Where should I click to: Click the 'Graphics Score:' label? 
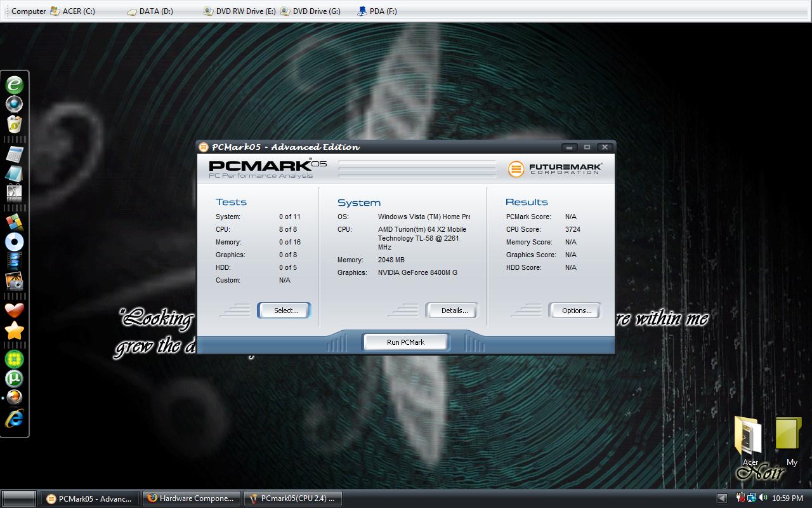point(531,255)
